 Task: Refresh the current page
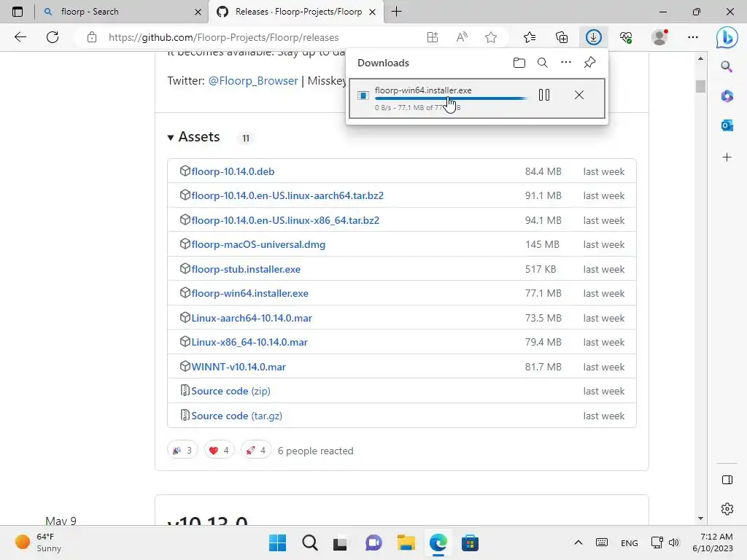click(53, 37)
